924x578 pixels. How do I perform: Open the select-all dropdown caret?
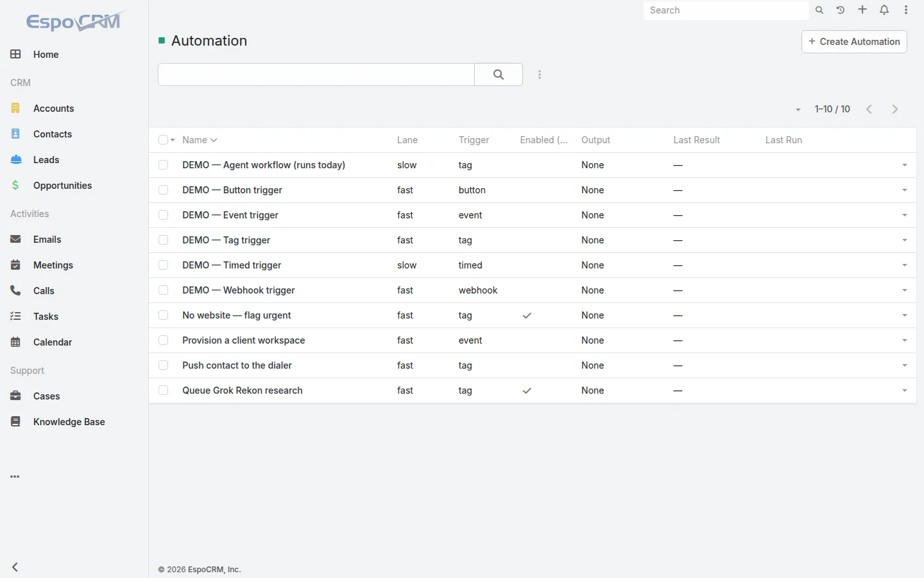(173, 140)
